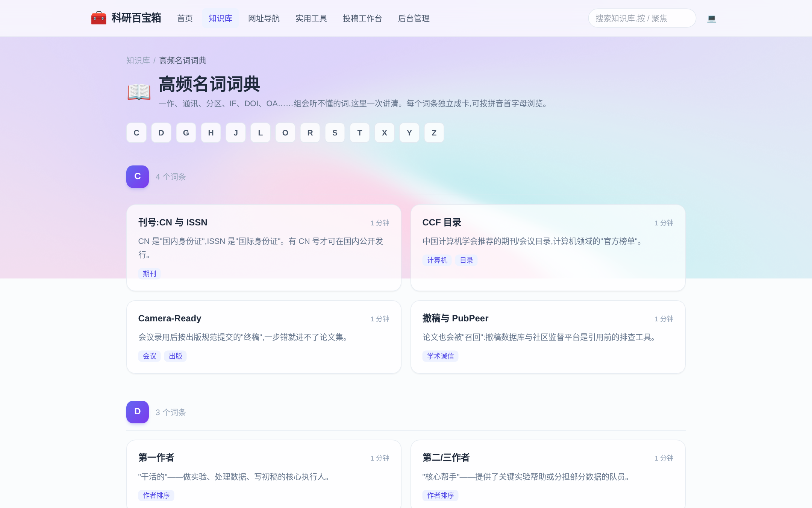Jump to letter X in index
Viewport: 812px width, 508px height.
click(x=385, y=133)
